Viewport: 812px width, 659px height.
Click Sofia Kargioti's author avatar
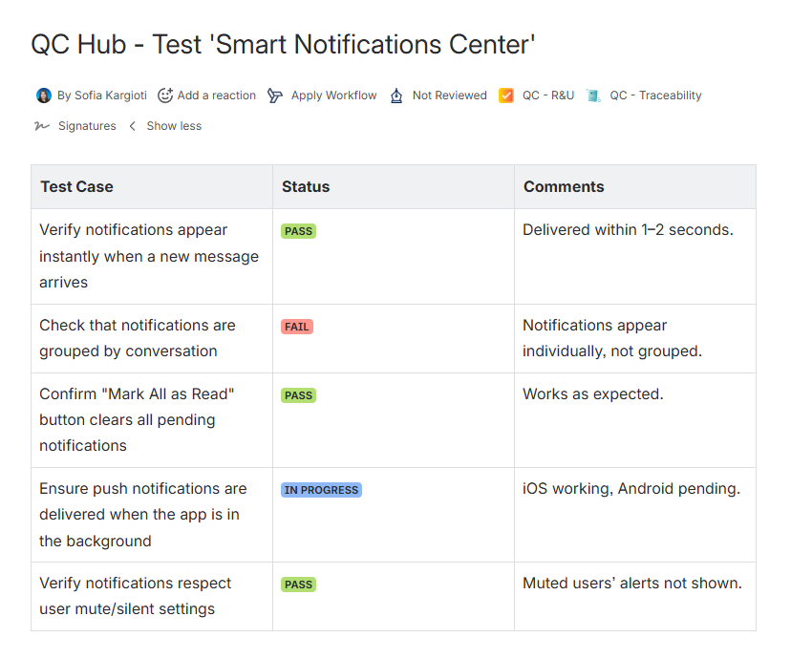[x=44, y=96]
